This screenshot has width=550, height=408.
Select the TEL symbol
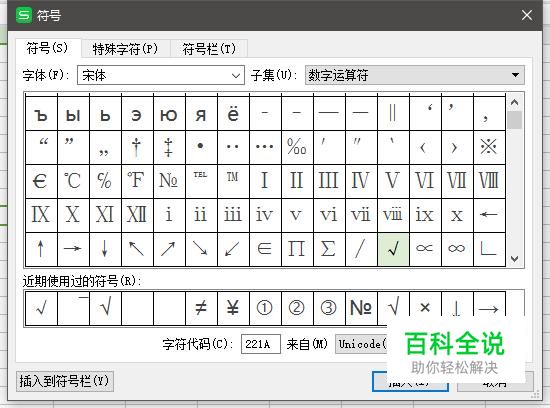pos(201,181)
